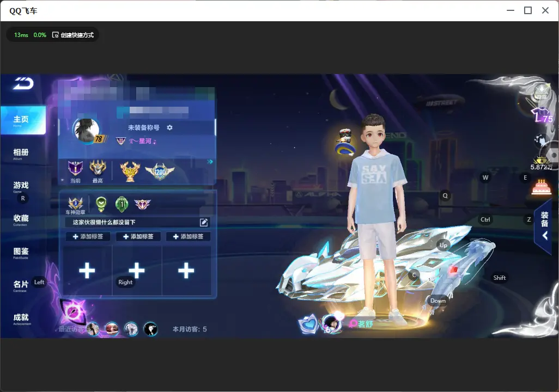This screenshot has height=392, width=559.
Task: Click the 本月访客: 5 counter
Action: click(190, 329)
